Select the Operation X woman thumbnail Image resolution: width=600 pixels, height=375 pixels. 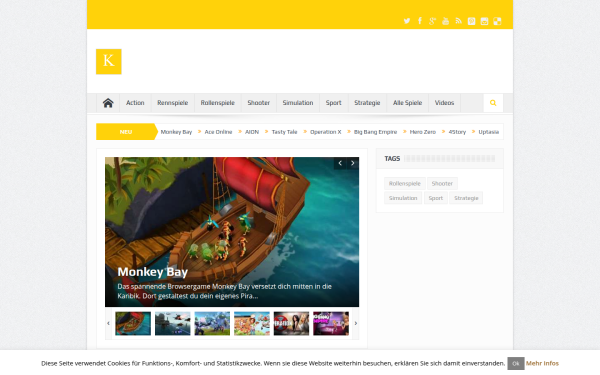291,323
